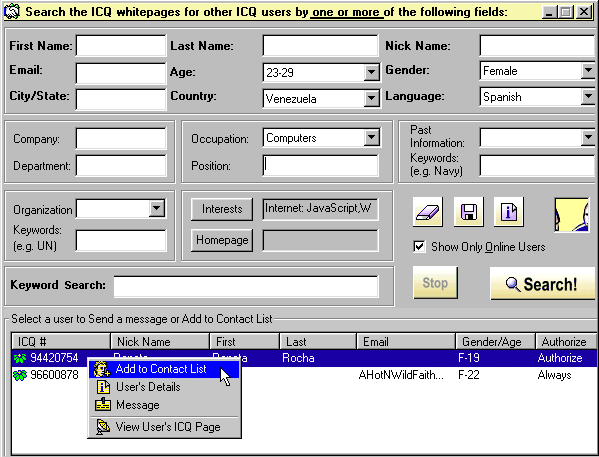This screenshot has width=599, height=457.
Task: Click the Always authorize cell
Action: pos(554,375)
